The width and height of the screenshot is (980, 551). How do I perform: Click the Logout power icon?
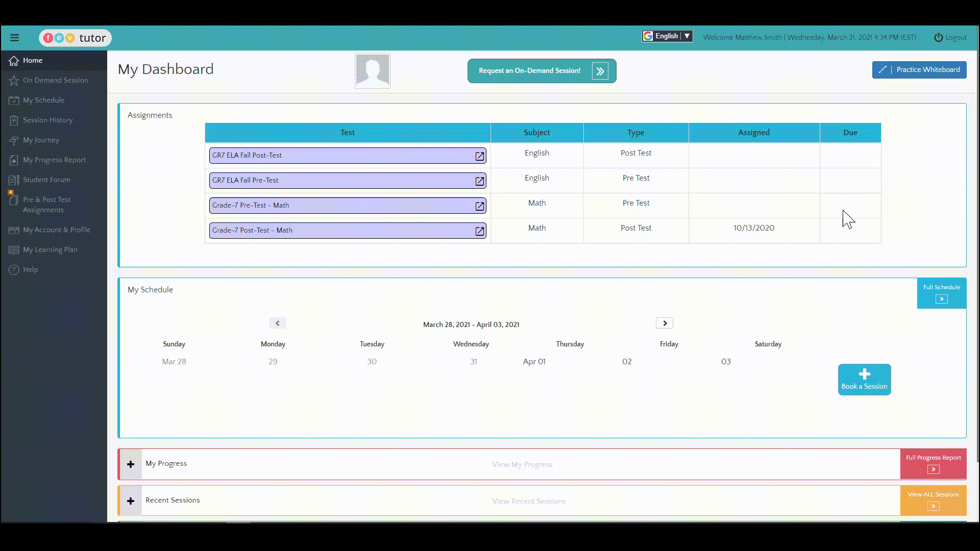point(938,38)
